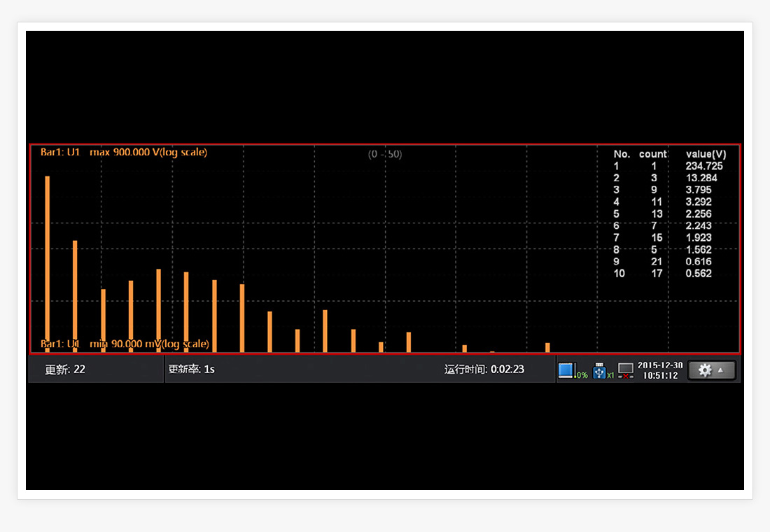Click the USB device status icon

pos(599,370)
